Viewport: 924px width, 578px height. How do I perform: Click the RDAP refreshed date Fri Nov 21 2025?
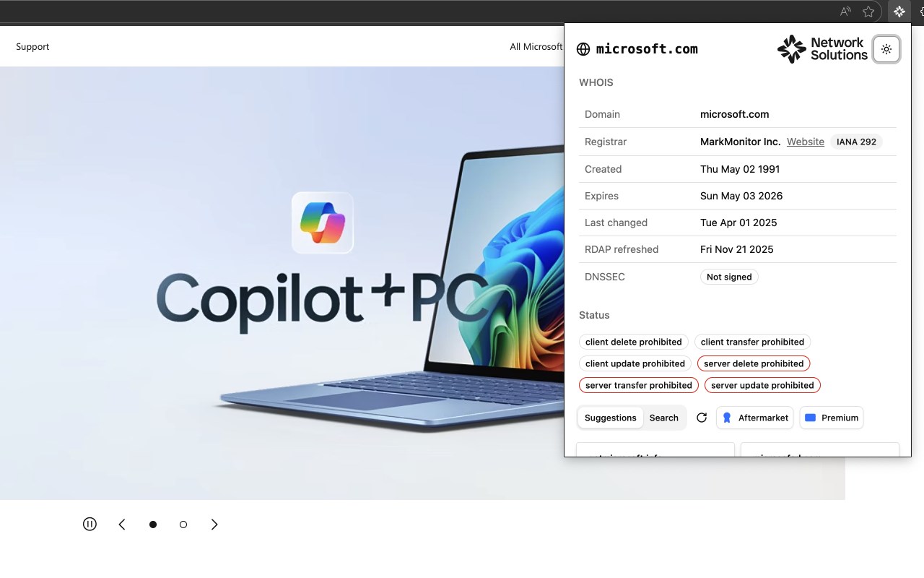pos(737,249)
